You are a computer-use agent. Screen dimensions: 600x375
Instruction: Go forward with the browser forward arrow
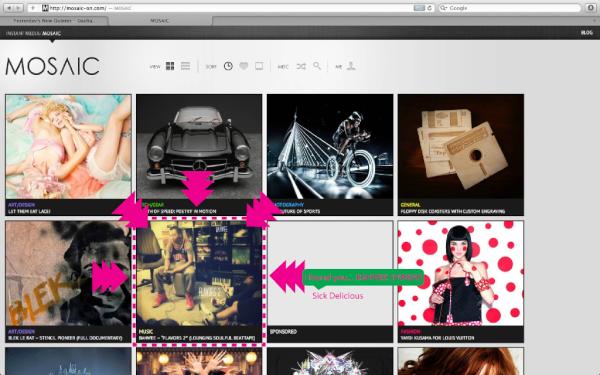18,8
